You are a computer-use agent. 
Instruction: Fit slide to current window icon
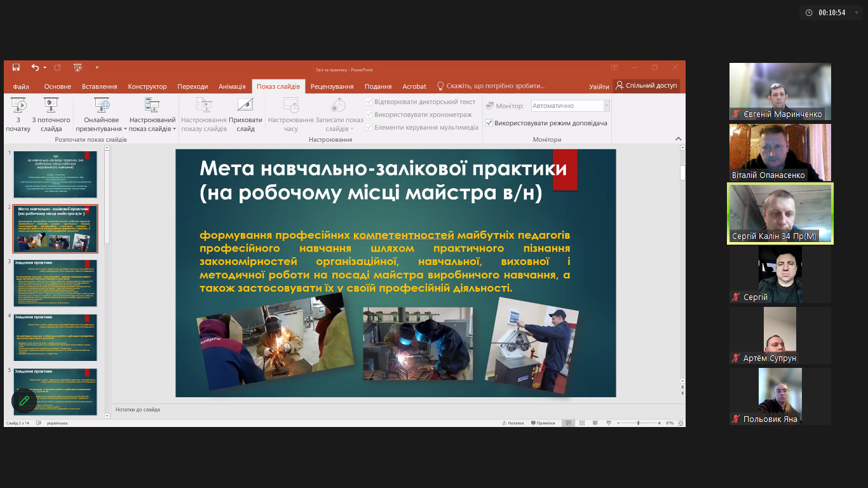point(681,423)
